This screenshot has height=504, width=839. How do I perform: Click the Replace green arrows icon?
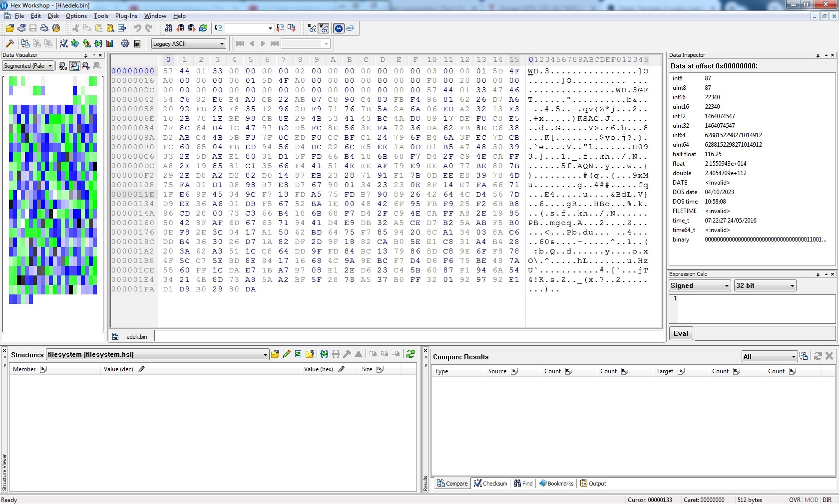coord(203,28)
